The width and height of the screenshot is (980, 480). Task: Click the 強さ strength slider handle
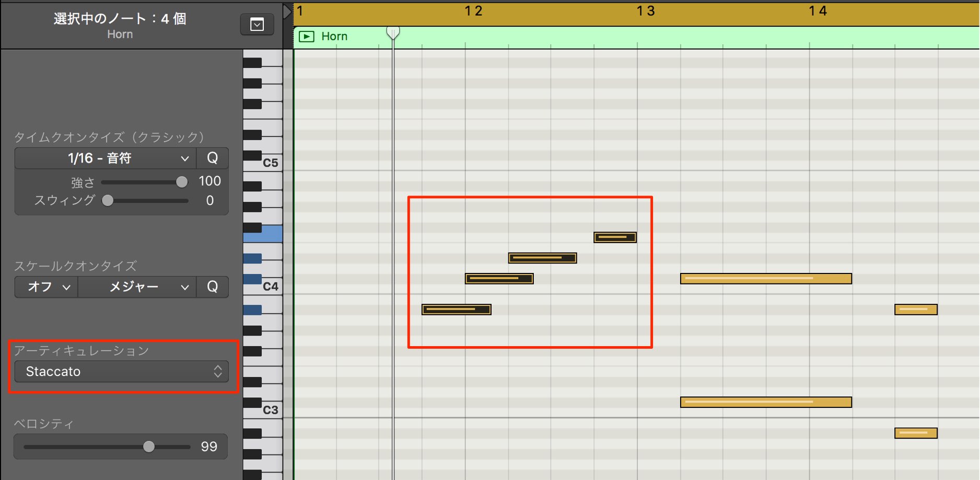(x=181, y=182)
